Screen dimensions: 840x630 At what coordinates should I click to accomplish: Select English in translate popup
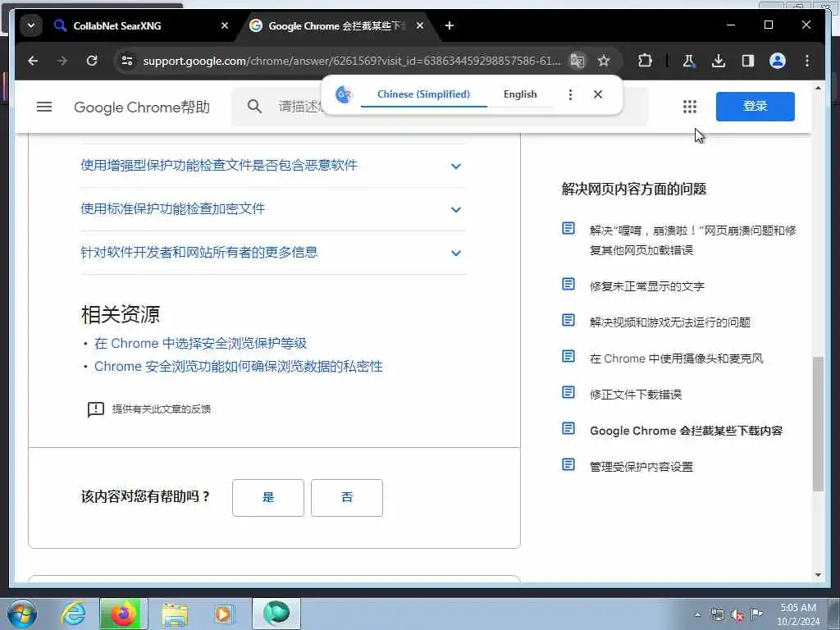point(519,94)
